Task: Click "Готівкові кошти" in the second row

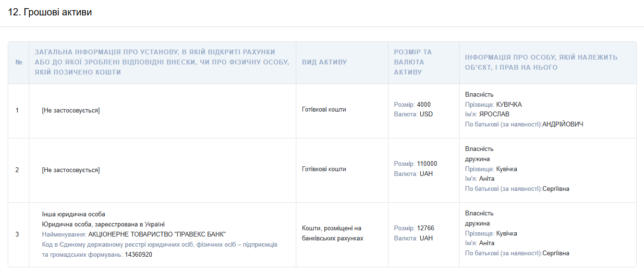Action: pyautogui.click(x=324, y=169)
